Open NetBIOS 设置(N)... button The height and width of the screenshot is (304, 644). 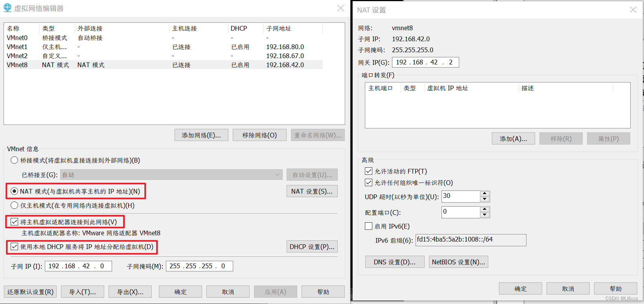coord(459,262)
